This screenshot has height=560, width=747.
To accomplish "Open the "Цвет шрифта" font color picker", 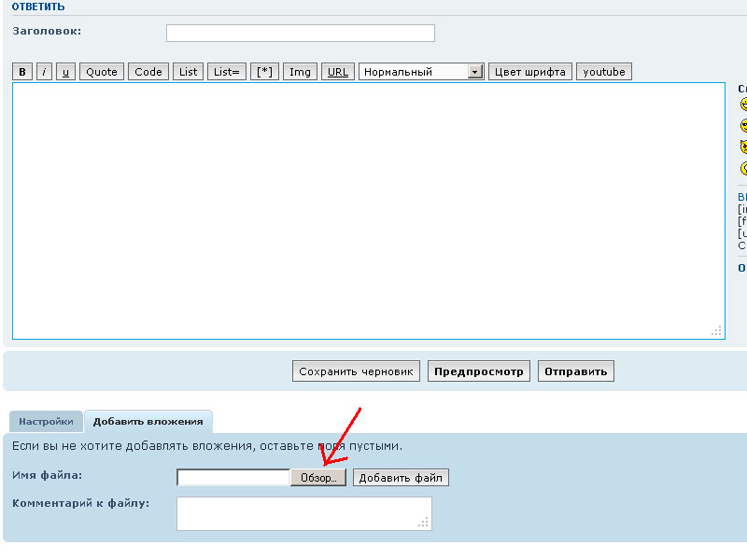I will pos(530,72).
